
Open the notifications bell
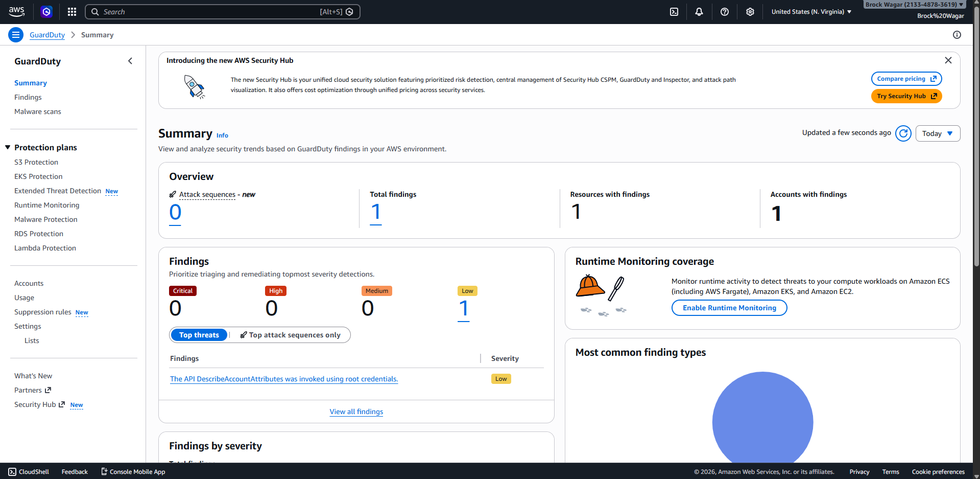(699, 12)
